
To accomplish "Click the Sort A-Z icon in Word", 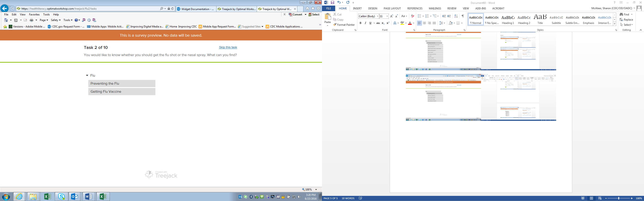I will (x=456, y=16).
